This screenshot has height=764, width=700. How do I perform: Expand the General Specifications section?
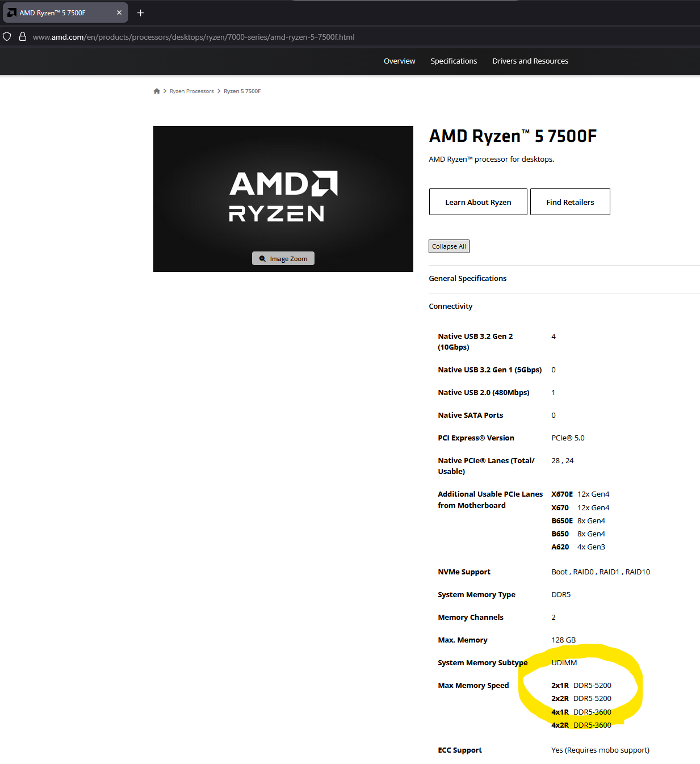[x=468, y=278]
